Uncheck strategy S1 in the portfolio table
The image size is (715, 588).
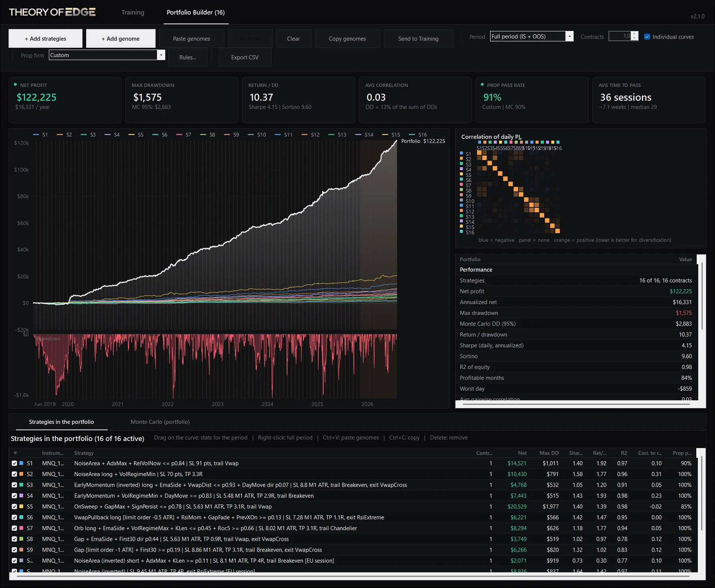(x=14, y=463)
